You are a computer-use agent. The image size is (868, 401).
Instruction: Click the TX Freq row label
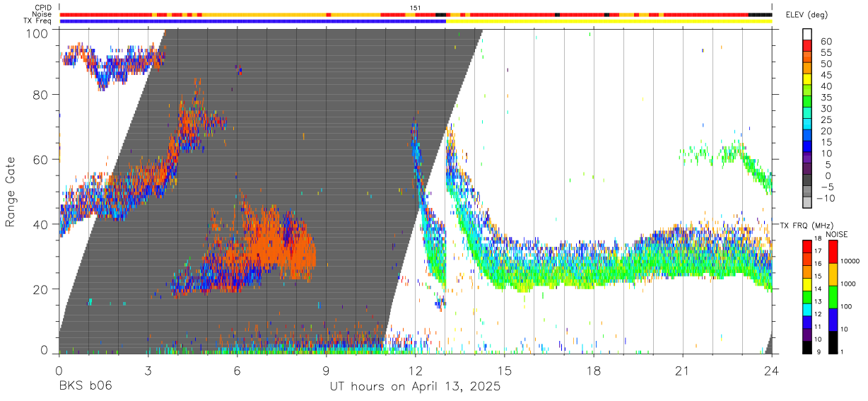39,21
